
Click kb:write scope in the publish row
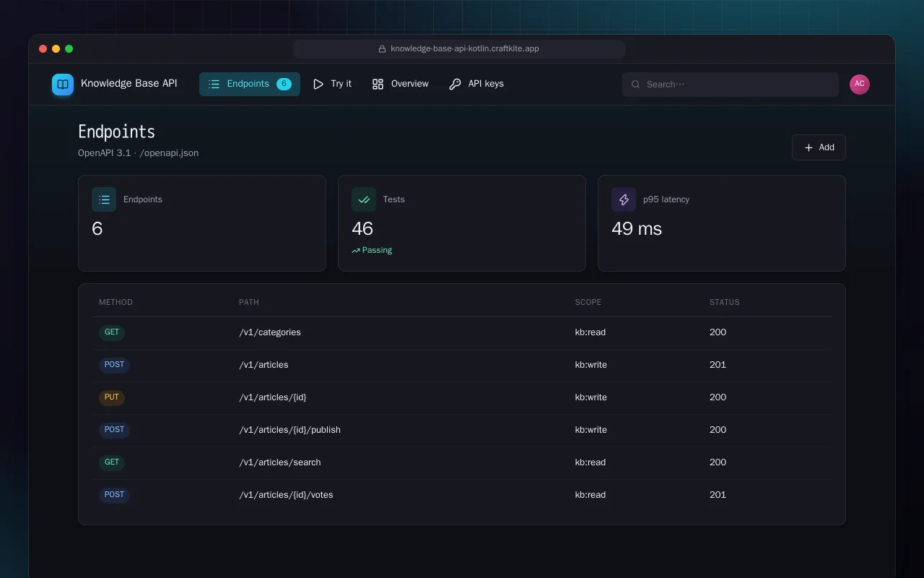pos(591,430)
